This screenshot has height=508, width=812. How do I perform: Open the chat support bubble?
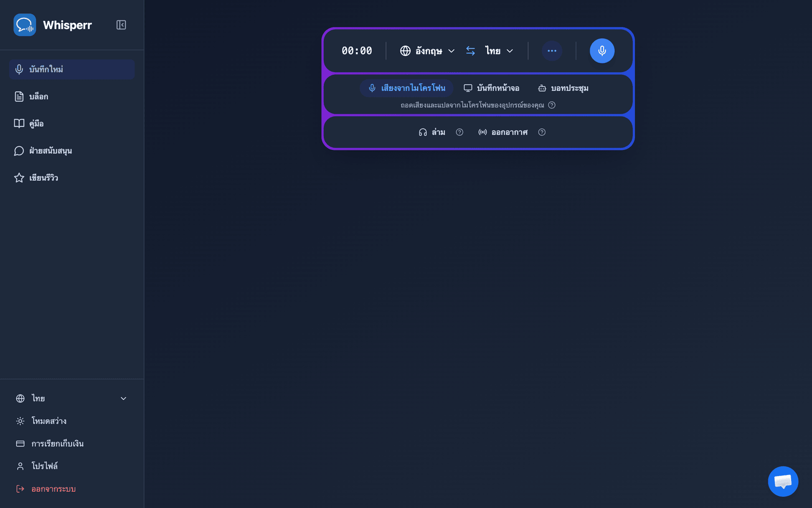tap(783, 481)
